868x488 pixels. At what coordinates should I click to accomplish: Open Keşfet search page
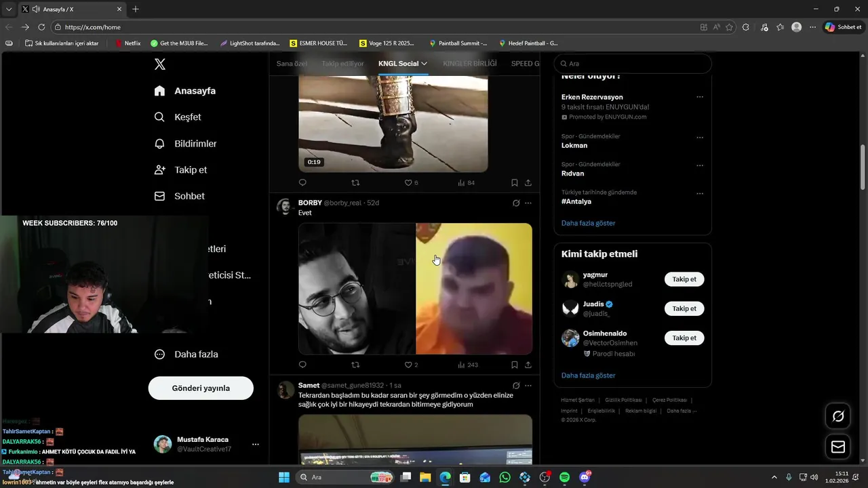tap(178, 117)
